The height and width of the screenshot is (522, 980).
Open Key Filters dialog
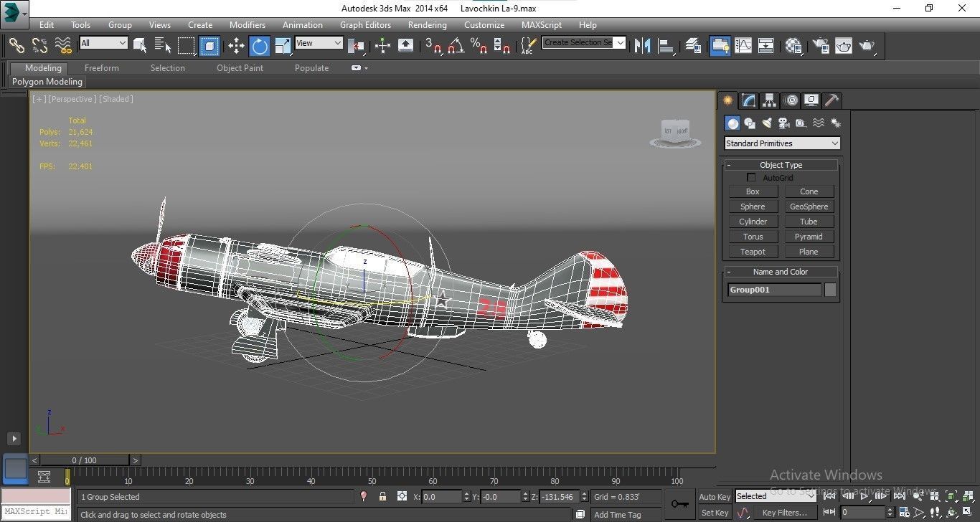click(784, 513)
